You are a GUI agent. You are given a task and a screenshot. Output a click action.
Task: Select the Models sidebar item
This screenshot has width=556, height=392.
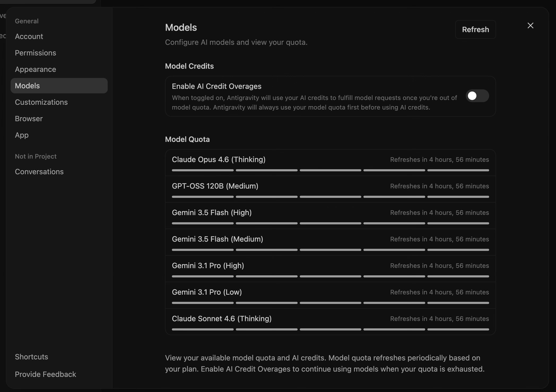click(59, 86)
